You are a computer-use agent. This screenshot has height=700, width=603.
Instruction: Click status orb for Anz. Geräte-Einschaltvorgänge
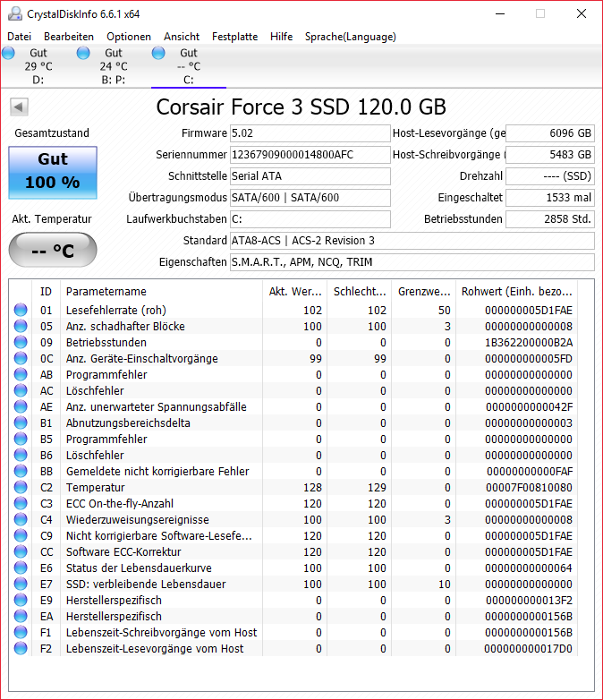click(x=21, y=358)
